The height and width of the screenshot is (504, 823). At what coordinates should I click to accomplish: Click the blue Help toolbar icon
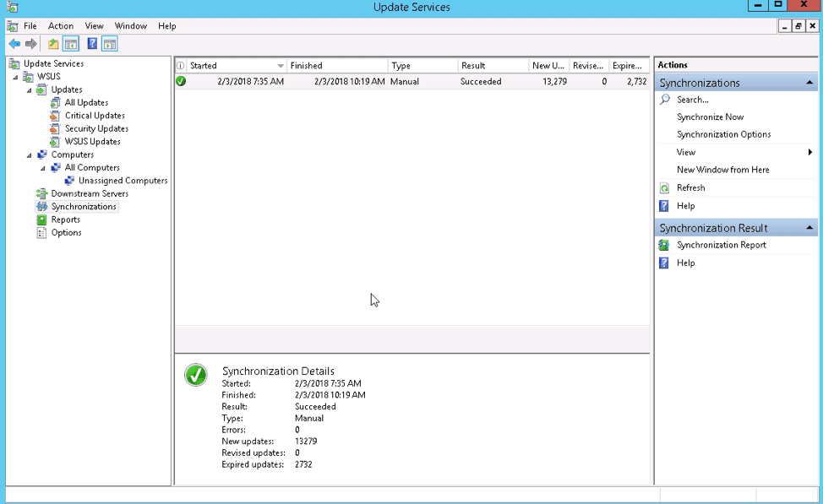92,44
